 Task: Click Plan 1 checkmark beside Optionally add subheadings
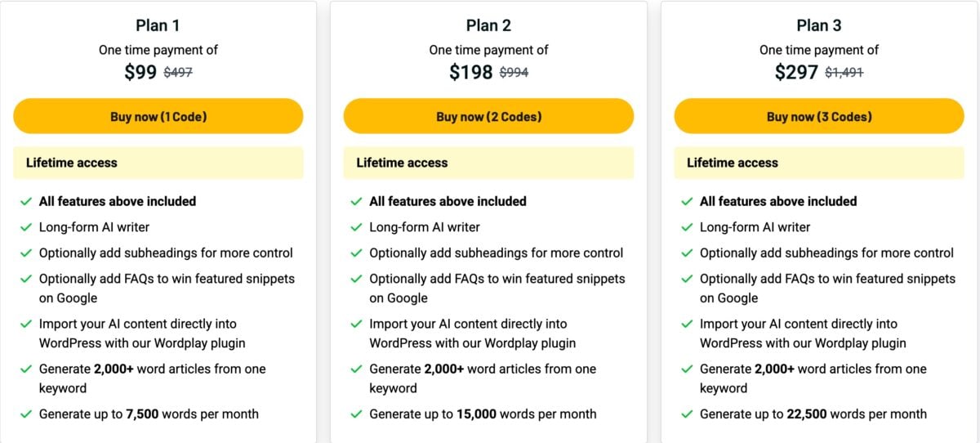pyautogui.click(x=26, y=253)
